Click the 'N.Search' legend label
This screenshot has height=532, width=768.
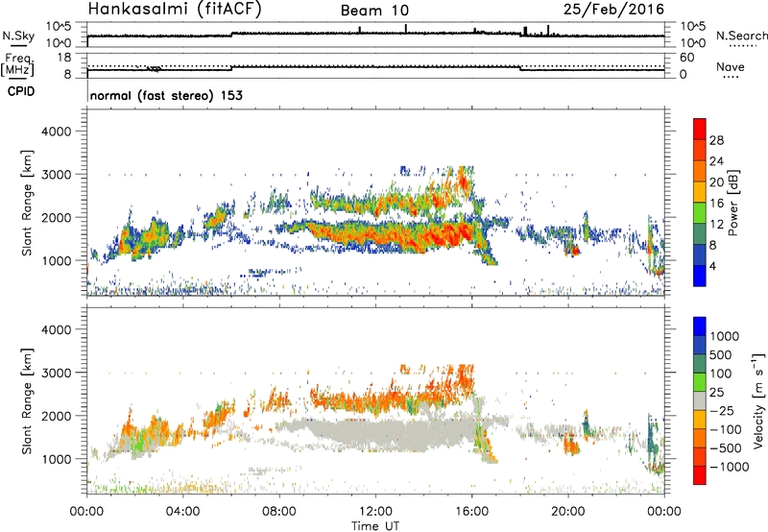[x=741, y=36]
